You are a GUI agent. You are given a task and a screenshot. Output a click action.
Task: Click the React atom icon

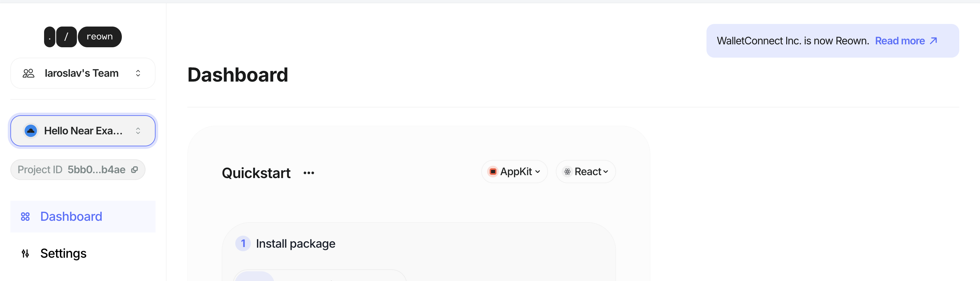[x=567, y=172]
